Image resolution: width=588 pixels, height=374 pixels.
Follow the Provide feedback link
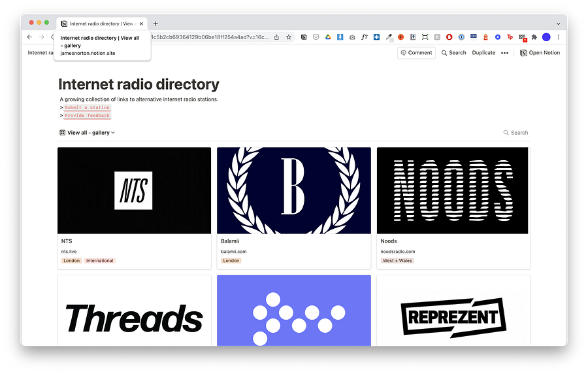[x=87, y=116]
